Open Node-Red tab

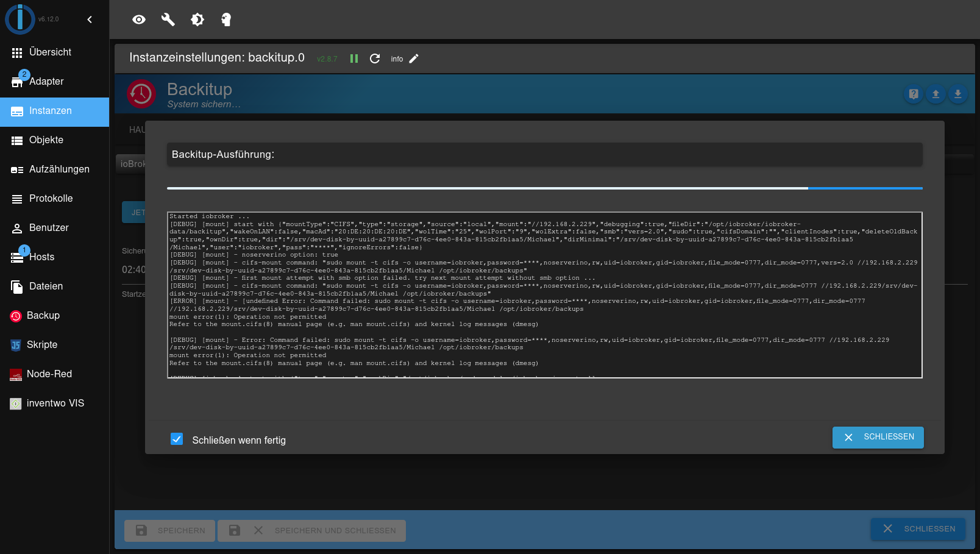(x=55, y=374)
